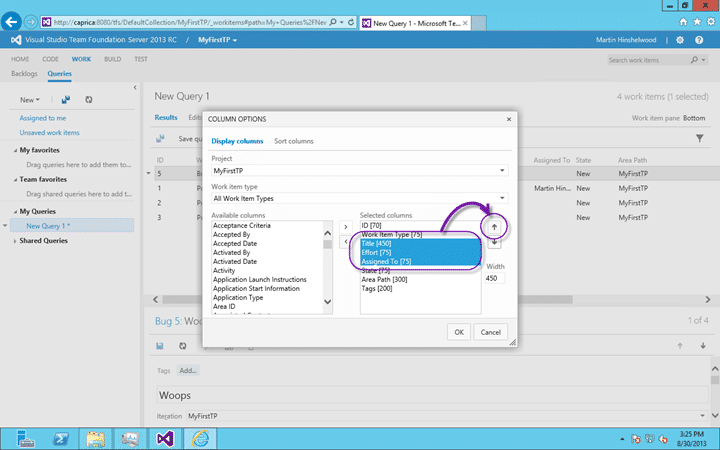The image size is (720, 450).
Task: Open browser tools gear icon
Action: 711,22
